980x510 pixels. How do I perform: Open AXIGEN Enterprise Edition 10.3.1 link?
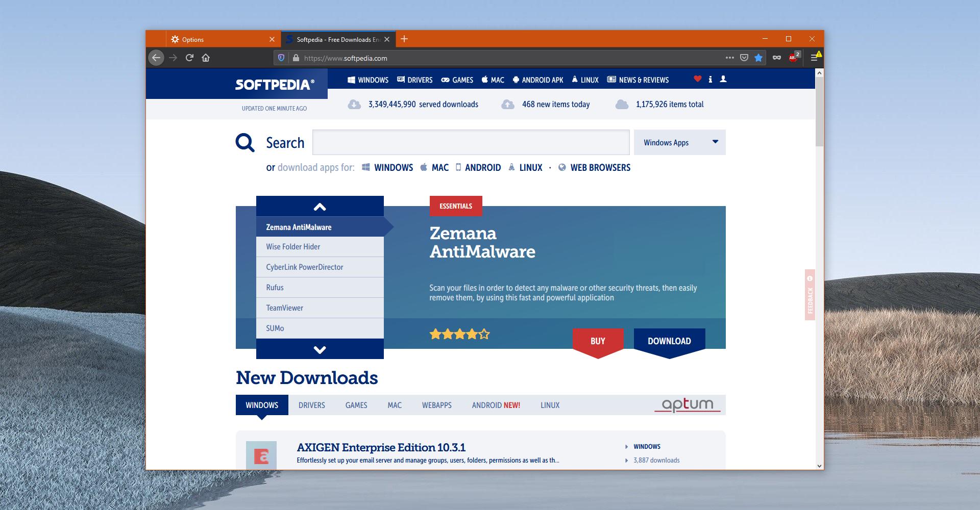click(381, 447)
